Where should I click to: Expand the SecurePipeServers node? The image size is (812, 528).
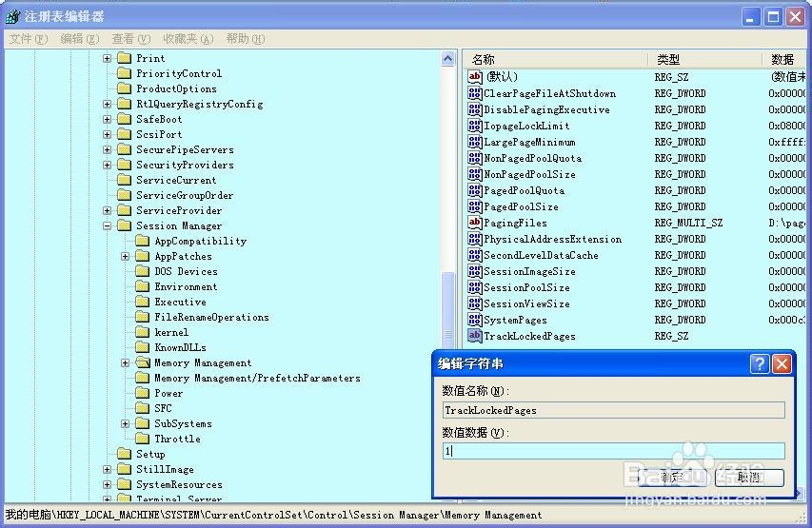tap(108, 149)
